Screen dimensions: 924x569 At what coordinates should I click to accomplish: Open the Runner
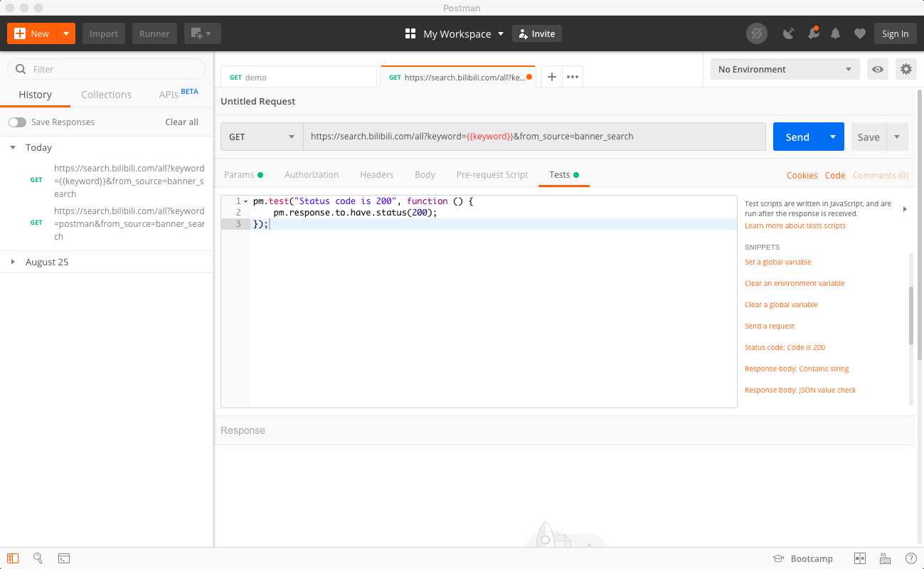point(154,33)
